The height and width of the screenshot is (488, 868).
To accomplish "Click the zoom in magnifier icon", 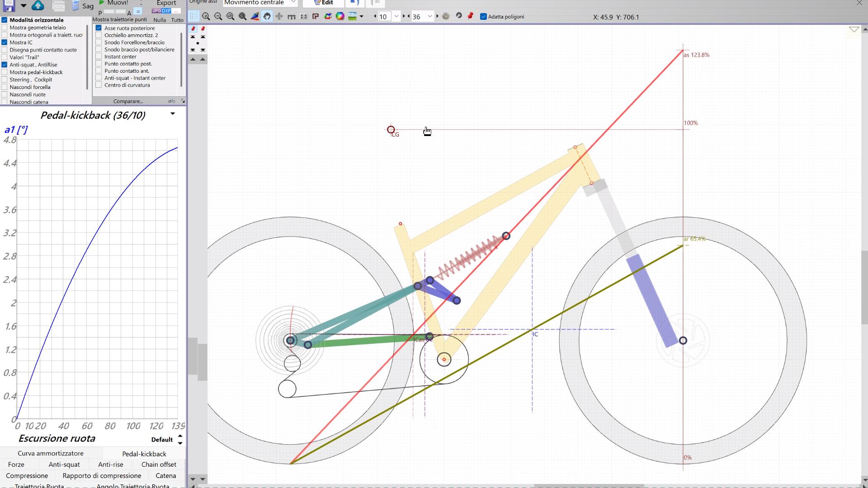I will [206, 17].
